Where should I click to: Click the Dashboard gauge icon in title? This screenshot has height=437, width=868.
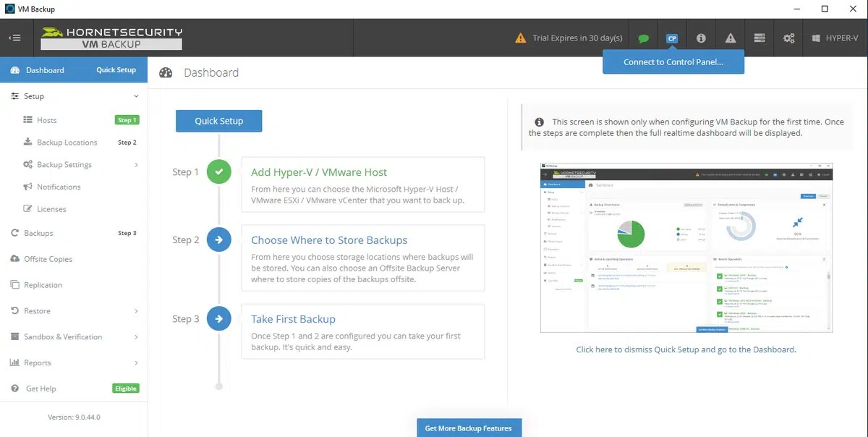pos(166,72)
